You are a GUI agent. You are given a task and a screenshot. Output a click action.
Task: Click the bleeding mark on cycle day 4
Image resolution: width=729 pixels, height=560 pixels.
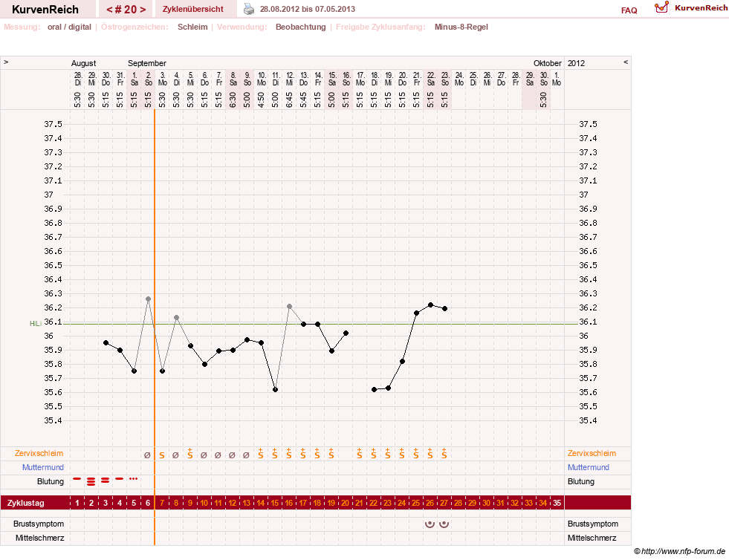coord(120,478)
